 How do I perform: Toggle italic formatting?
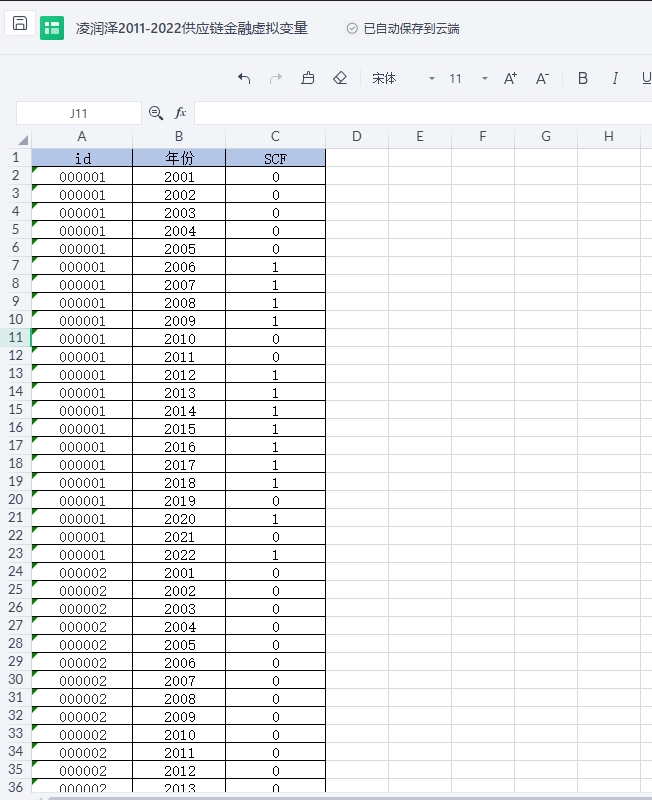click(615, 78)
